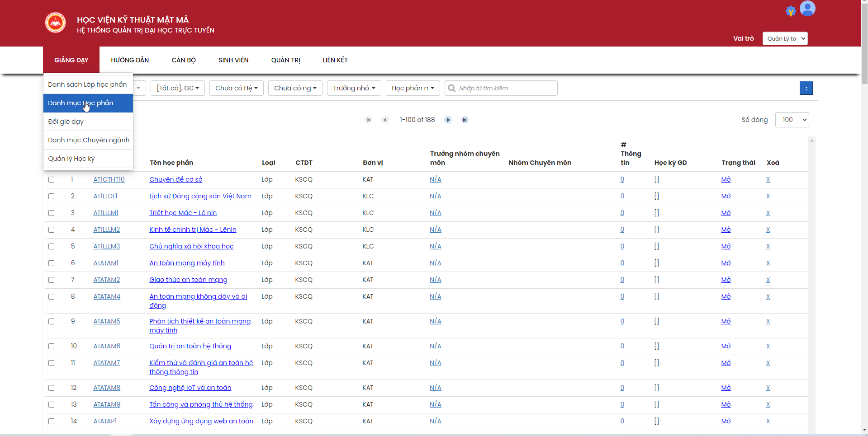Select Quản lý Học kỳ menu item

tap(88, 159)
